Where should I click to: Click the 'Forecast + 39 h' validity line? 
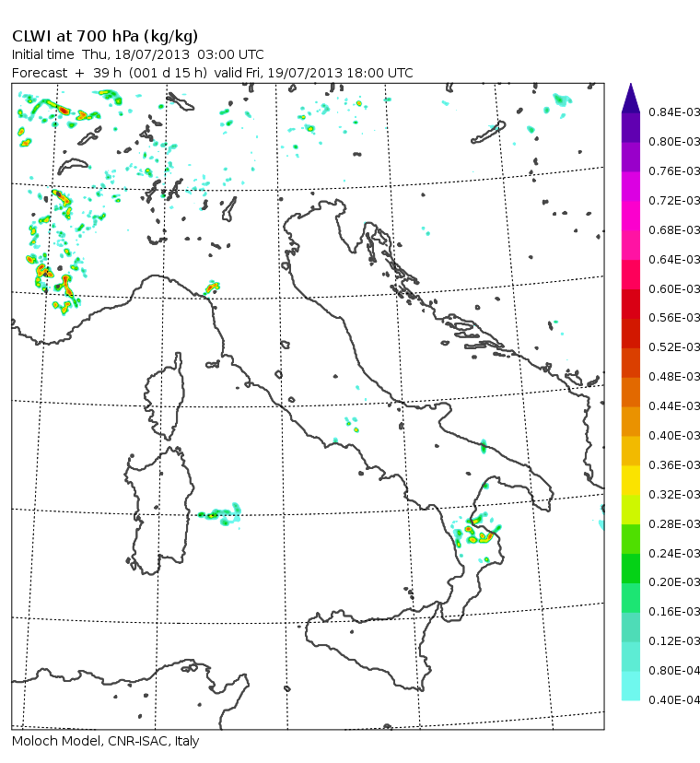click(212, 73)
